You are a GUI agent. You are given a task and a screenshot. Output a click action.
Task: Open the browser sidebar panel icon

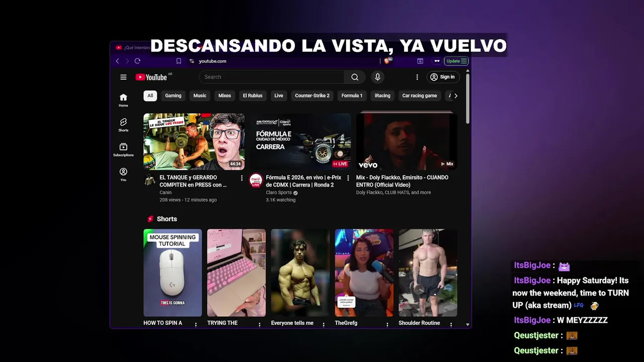[x=420, y=61]
